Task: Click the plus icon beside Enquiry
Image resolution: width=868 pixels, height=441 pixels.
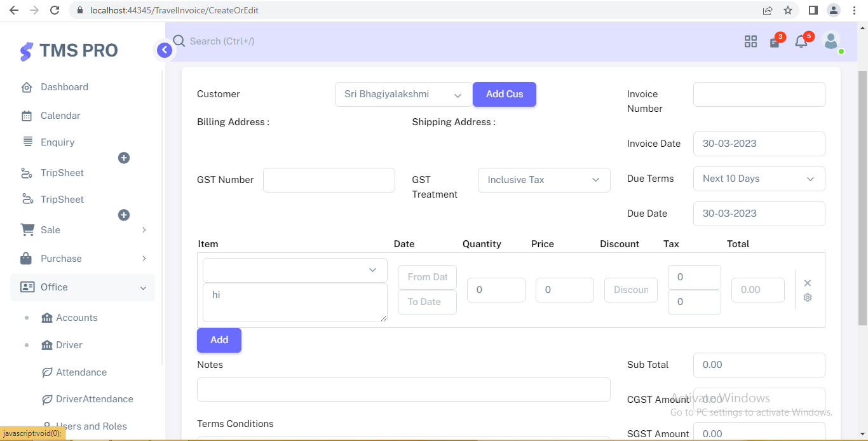Action: tap(124, 158)
